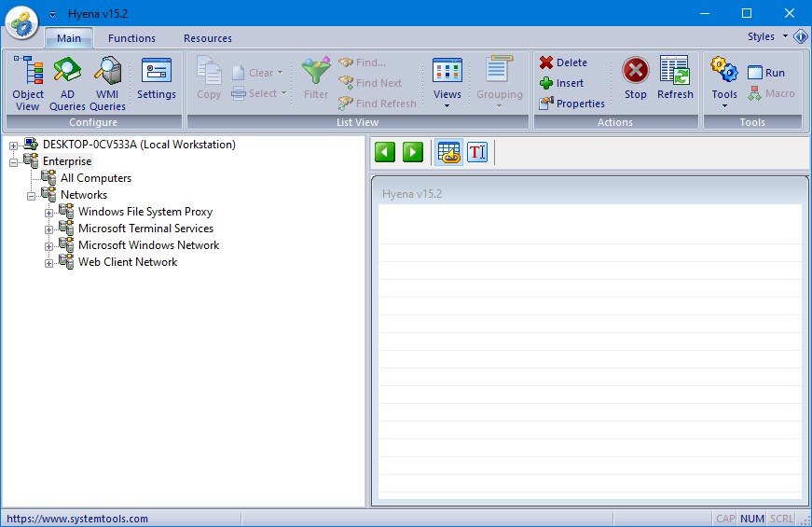Open Properties from Actions group
The height and width of the screenshot is (527, 812).
571,104
